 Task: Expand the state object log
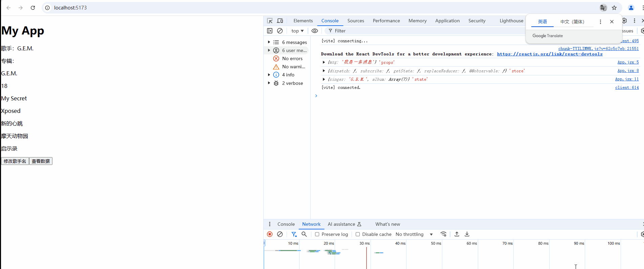point(324,79)
